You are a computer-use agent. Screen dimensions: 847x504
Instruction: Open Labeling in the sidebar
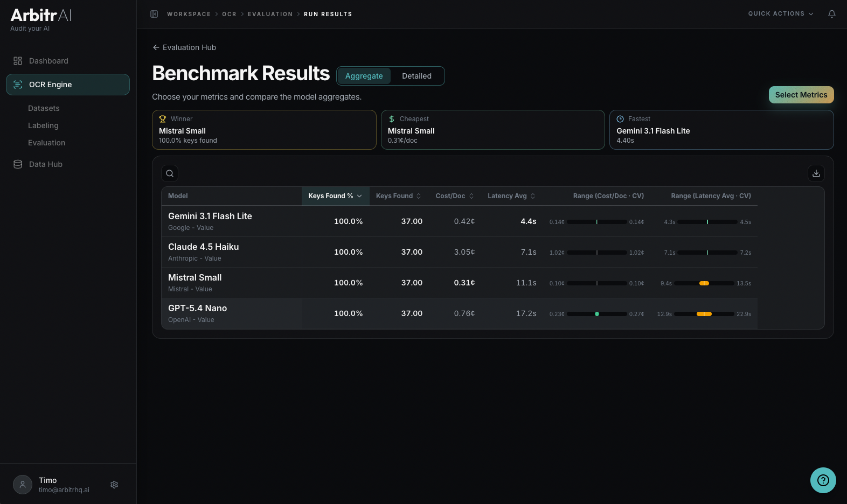point(43,125)
